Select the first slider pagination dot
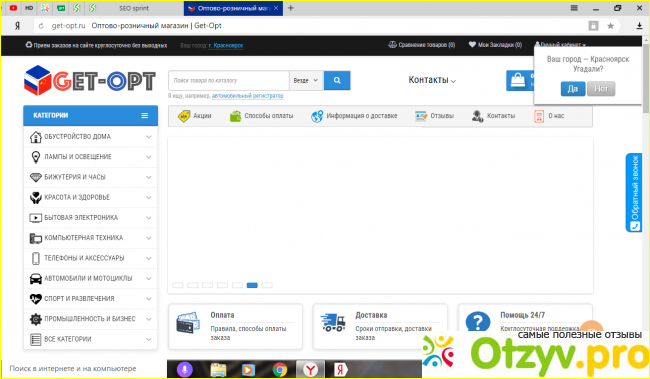 [x=177, y=285]
